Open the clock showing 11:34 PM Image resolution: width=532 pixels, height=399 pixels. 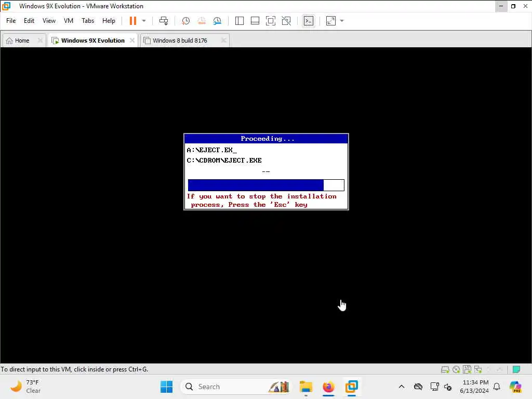click(x=474, y=387)
